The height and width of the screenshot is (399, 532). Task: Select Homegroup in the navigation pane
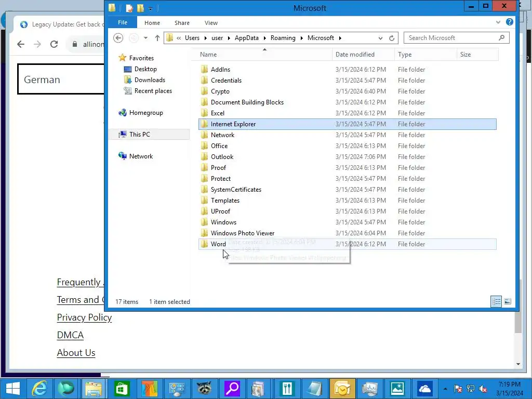pyautogui.click(x=146, y=113)
